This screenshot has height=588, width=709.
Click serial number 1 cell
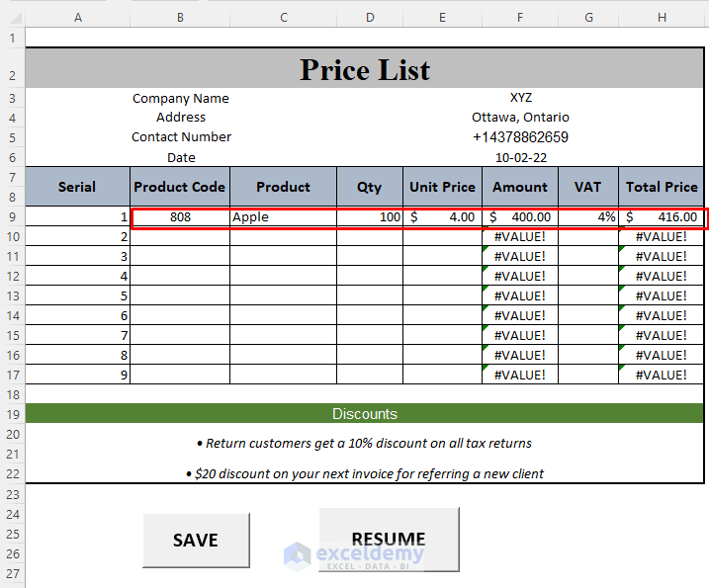pyautogui.click(x=77, y=217)
